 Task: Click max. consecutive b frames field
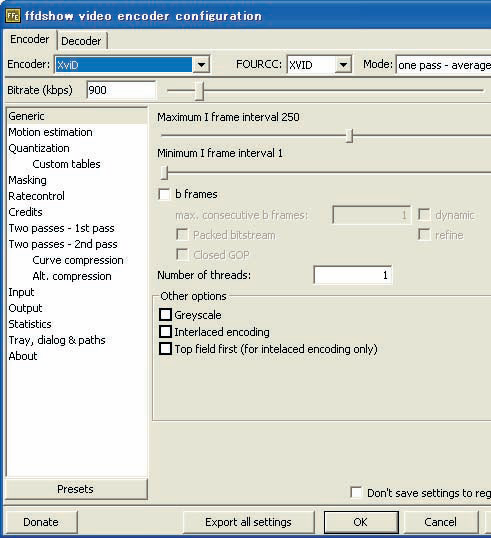[371, 215]
